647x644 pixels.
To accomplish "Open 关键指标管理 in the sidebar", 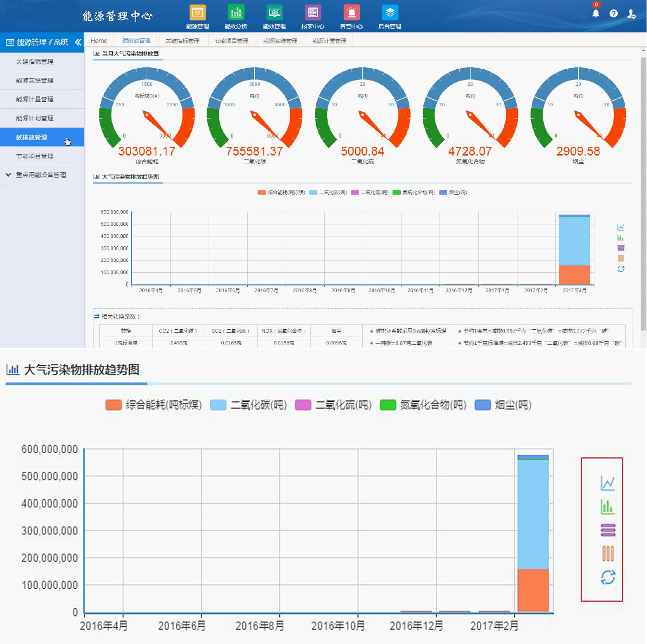I will tap(42, 62).
